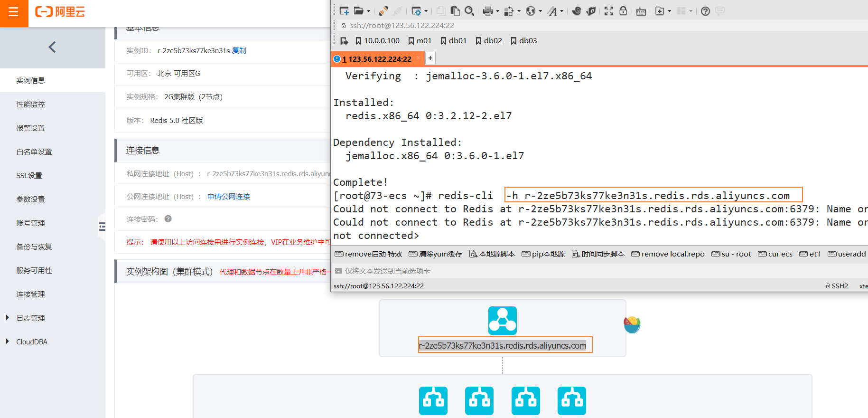Image resolution: width=868 pixels, height=418 pixels.
Task: Click the font style icon
Action: pyautogui.click(x=552, y=11)
